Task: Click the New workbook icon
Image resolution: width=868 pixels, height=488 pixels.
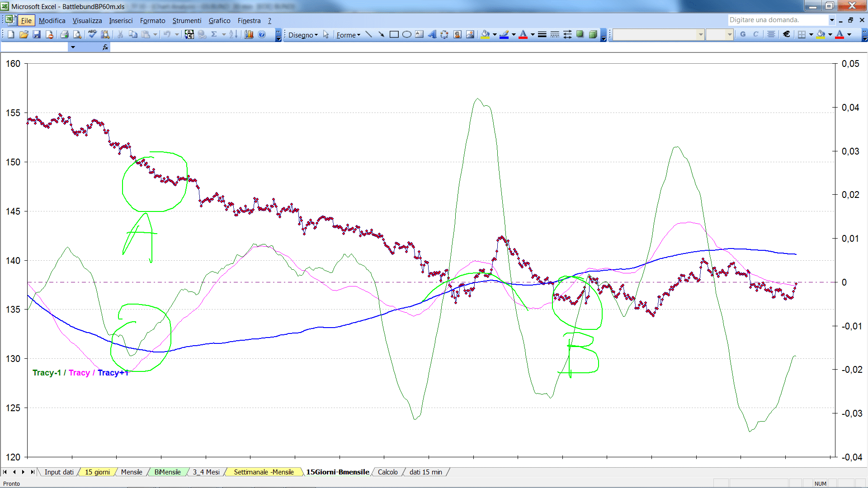Action: pos(11,34)
